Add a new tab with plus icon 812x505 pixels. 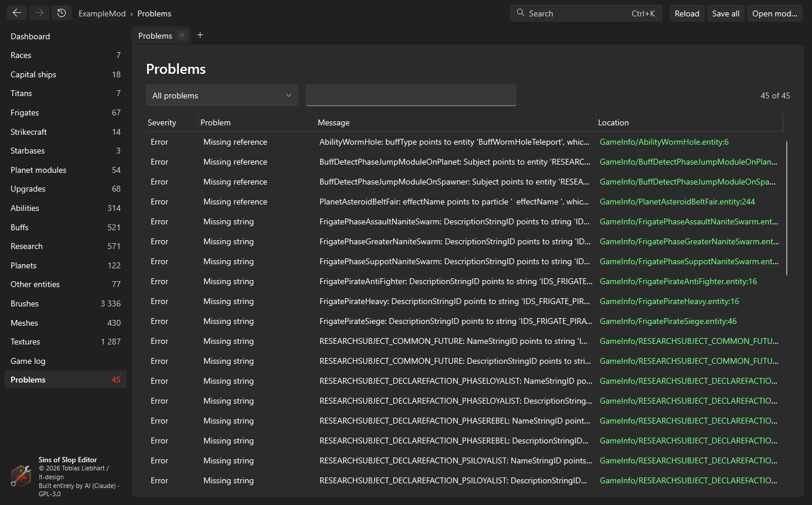(x=200, y=35)
